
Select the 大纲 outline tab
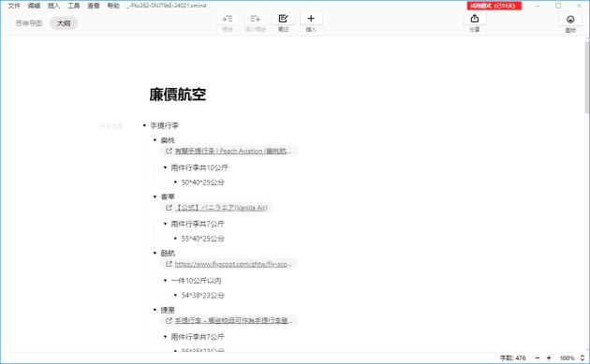[x=64, y=23]
